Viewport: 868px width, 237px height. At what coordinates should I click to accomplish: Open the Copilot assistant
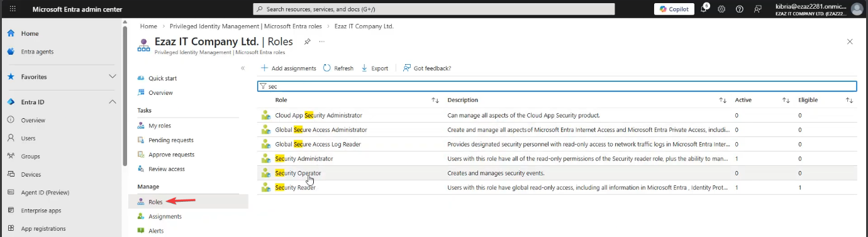(674, 9)
